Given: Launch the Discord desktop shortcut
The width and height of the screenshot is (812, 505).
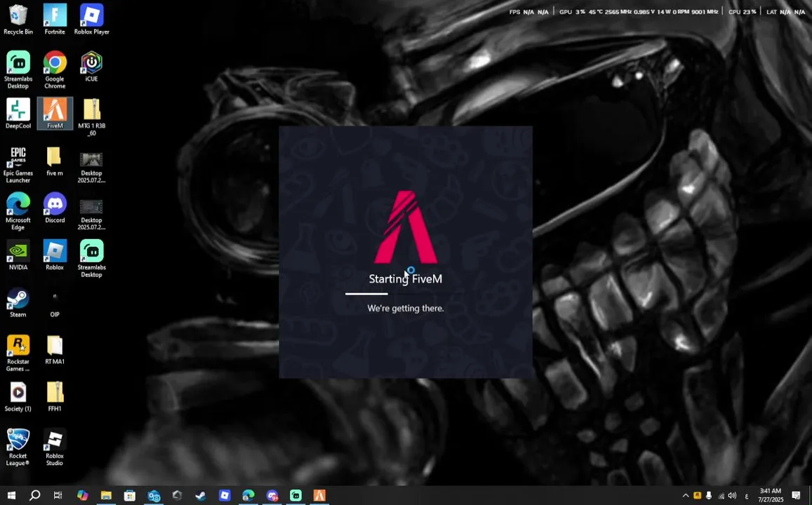Looking at the screenshot, I should (x=55, y=208).
